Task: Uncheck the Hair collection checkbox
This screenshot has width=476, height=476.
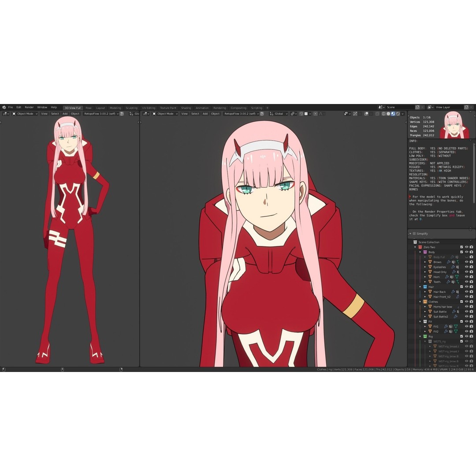Action: [x=461, y=286]
